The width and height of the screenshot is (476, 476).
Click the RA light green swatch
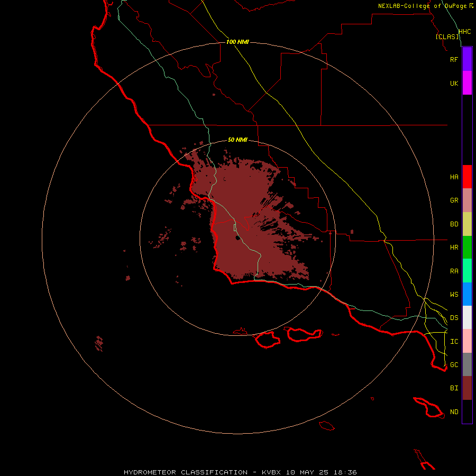coord(467,271)
